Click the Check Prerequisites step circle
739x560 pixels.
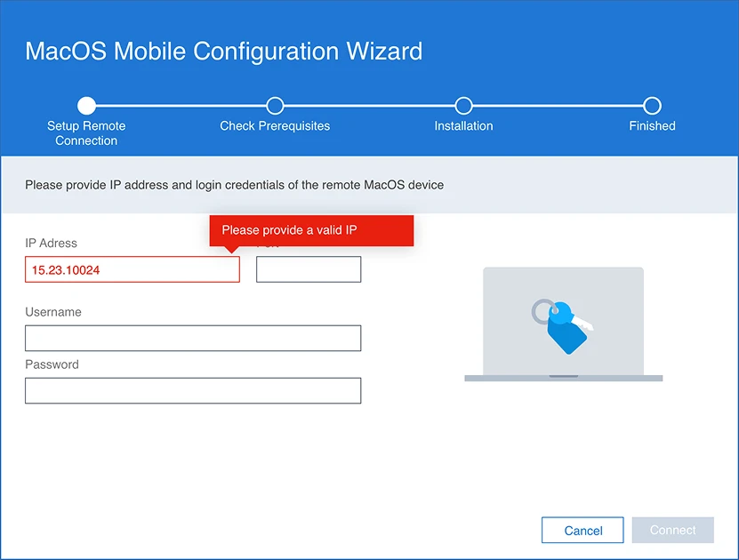(x=275, y=106)
